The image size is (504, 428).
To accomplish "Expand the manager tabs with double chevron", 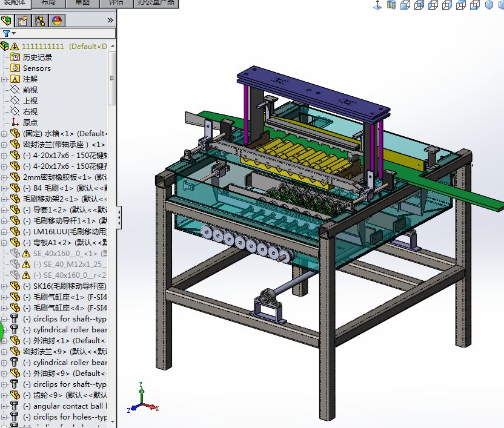I will (x=110, y=20).
